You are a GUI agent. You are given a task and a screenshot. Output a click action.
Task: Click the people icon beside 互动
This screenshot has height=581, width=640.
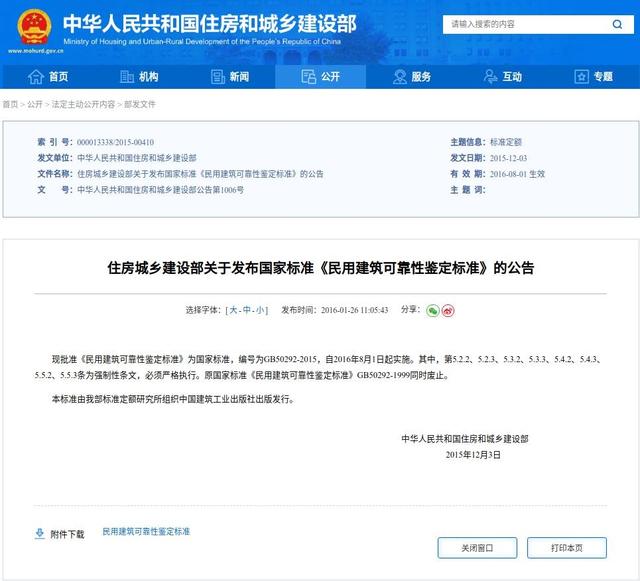[490, 77]
